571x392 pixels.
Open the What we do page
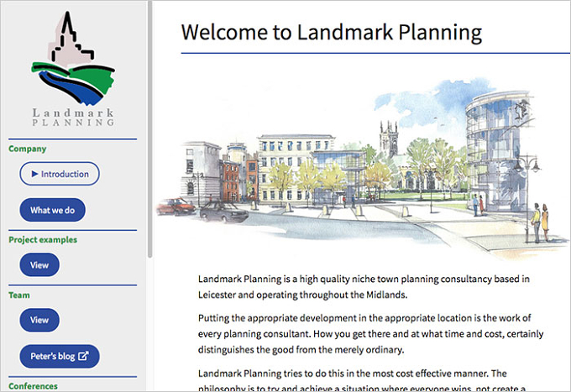(x=52, y=210)
